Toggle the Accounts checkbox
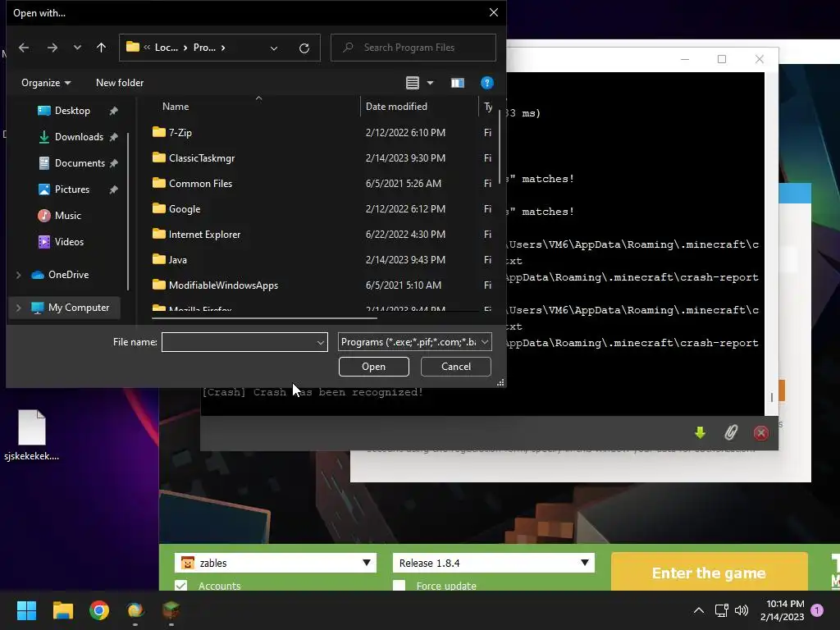 tap(181, 586)
